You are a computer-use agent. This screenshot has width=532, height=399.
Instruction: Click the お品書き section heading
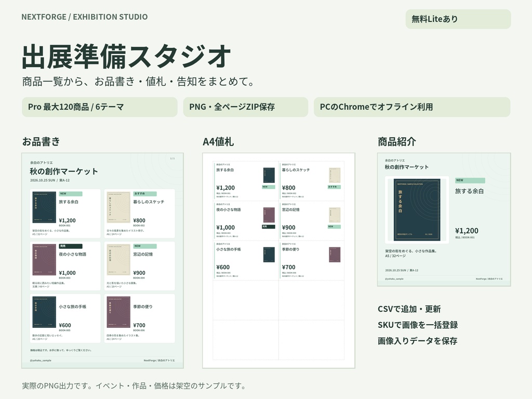click(x=41, y=141)
